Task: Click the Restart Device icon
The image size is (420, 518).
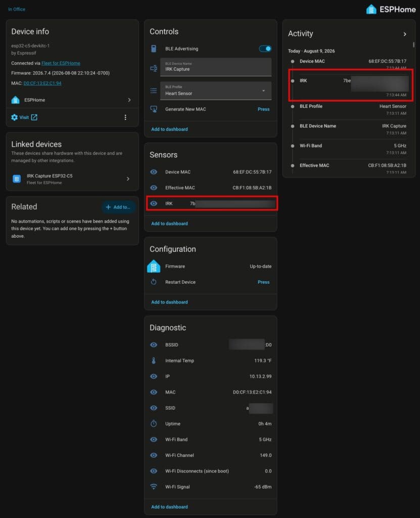Action: 154,282
